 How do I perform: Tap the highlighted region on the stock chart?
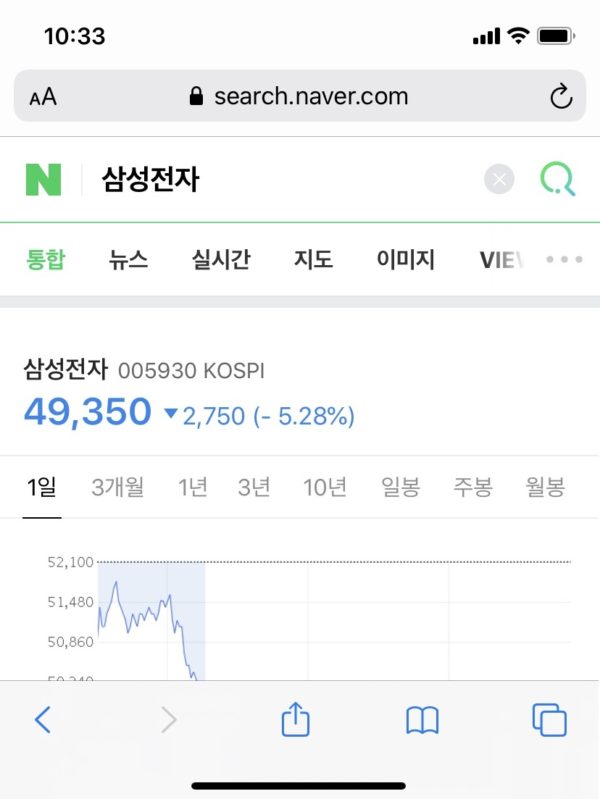click(151, 620)
